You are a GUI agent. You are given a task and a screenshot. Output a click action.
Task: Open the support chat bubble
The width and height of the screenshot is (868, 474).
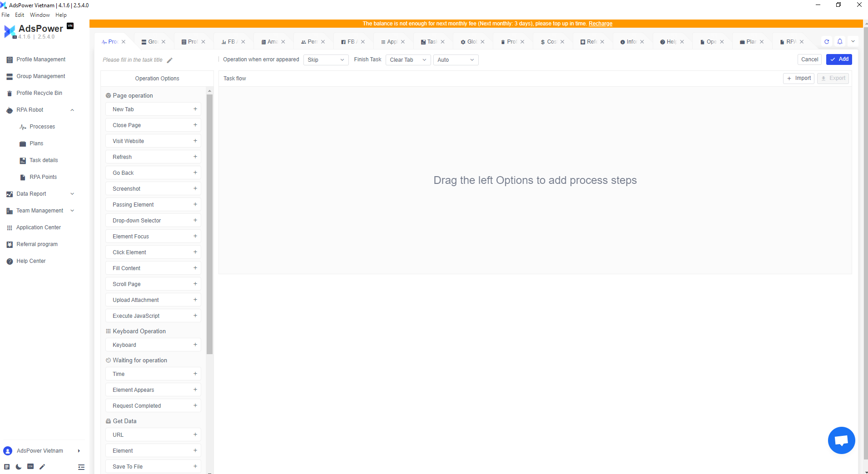pos(841,440)
